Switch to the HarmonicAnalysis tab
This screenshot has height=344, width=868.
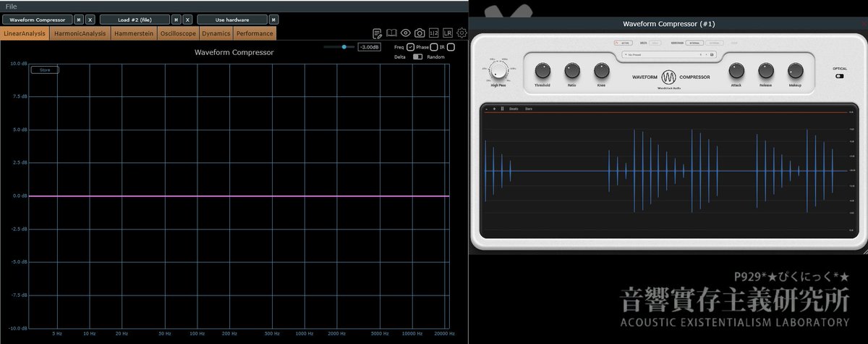80,33
